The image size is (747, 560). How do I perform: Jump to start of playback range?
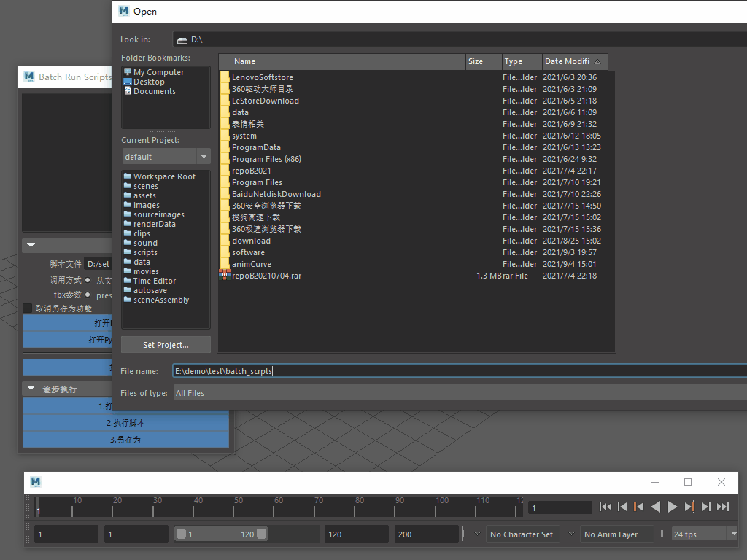605,507
